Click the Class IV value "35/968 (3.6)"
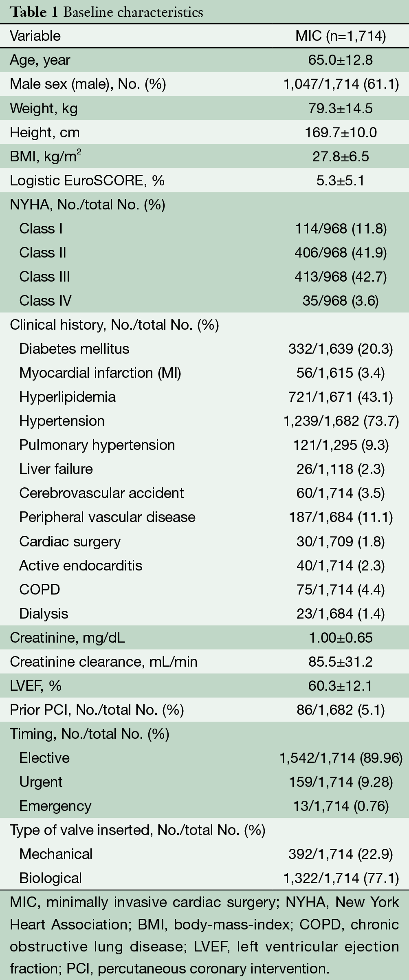This screenshot has height=980, width=409. click(x=341, y=301)
